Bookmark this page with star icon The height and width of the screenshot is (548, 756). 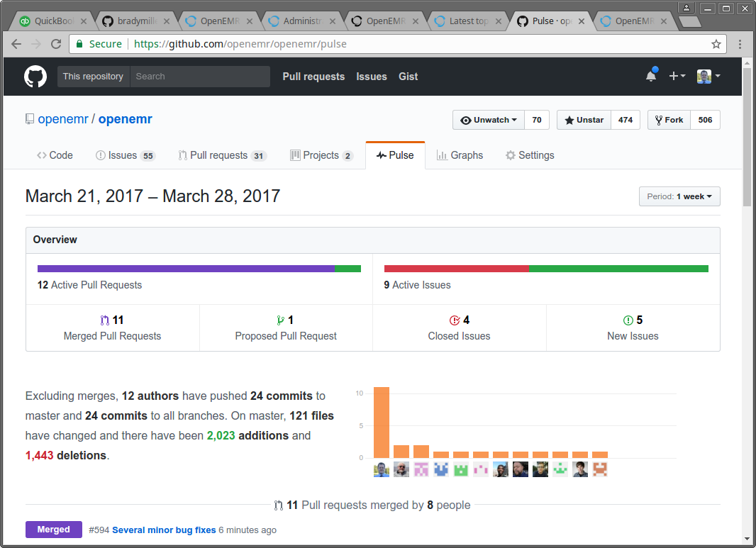point(716,45)
